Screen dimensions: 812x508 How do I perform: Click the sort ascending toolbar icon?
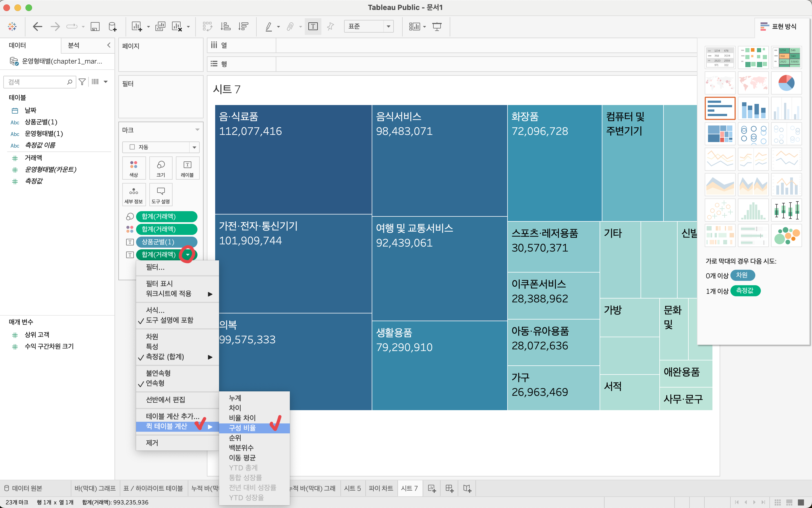click(225, 27)
